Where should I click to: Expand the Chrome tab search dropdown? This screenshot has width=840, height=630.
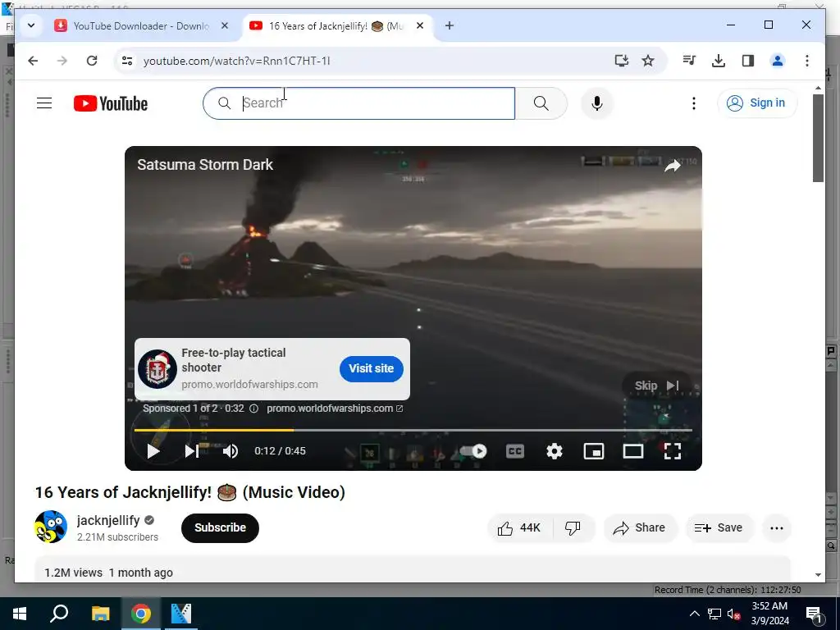[x=31, y=25]
